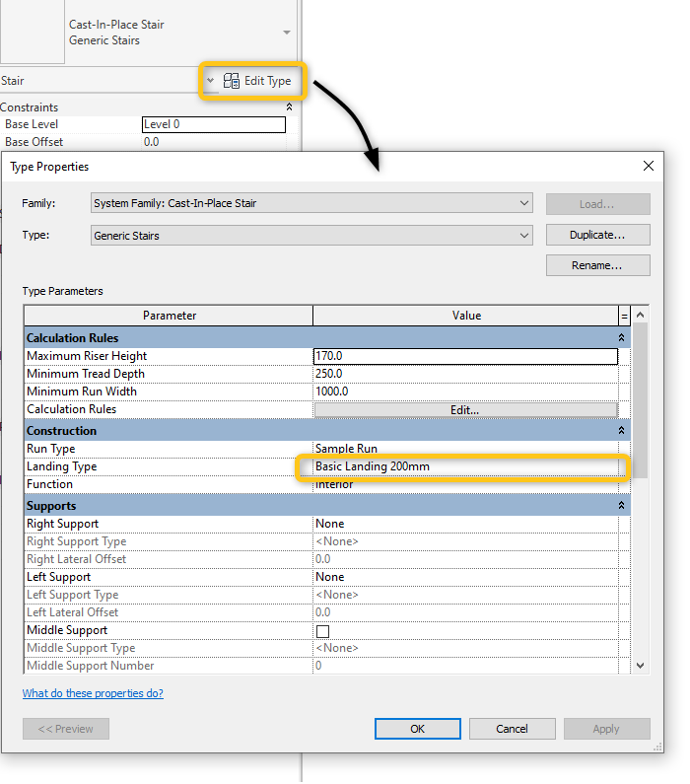Screen dimensions: 690x784
Task: Click the Right Support Type <None> value
Action: (x=465, y=541)
